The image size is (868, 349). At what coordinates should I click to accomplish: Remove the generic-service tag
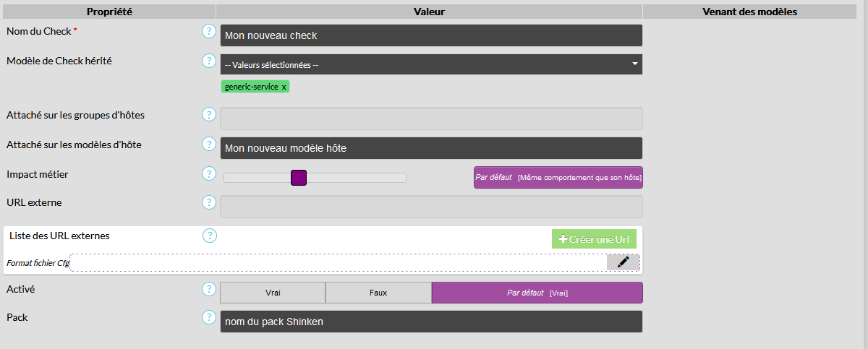[284, 87]
